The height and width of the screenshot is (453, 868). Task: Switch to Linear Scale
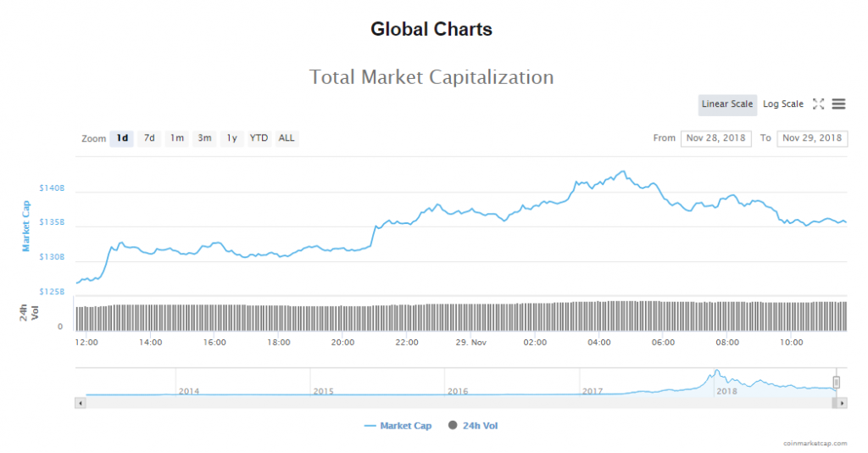pos(726,104)
